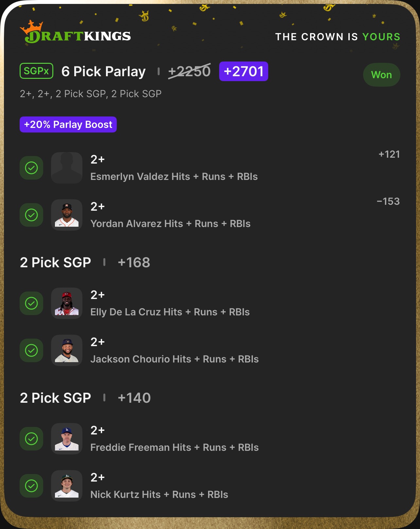Image resolution: width=420 pixels, height=529 pixels.
Task: Click checkmark next to Jackson Chourio
Action: 31,350
